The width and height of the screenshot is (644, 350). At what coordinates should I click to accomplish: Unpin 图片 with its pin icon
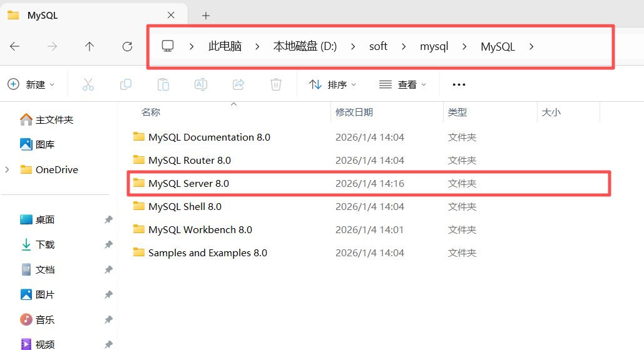point(108,294)
